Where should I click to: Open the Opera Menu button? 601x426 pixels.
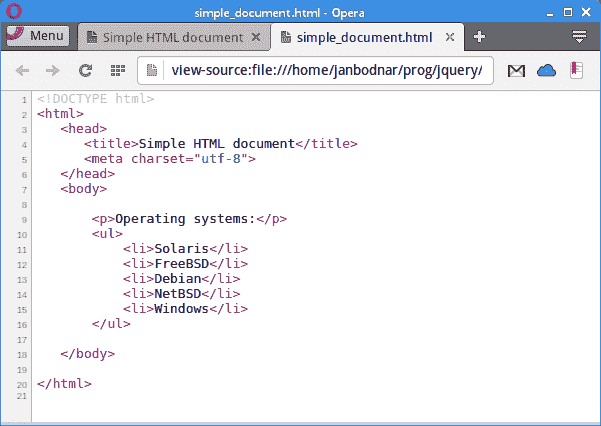coord(37,36)
